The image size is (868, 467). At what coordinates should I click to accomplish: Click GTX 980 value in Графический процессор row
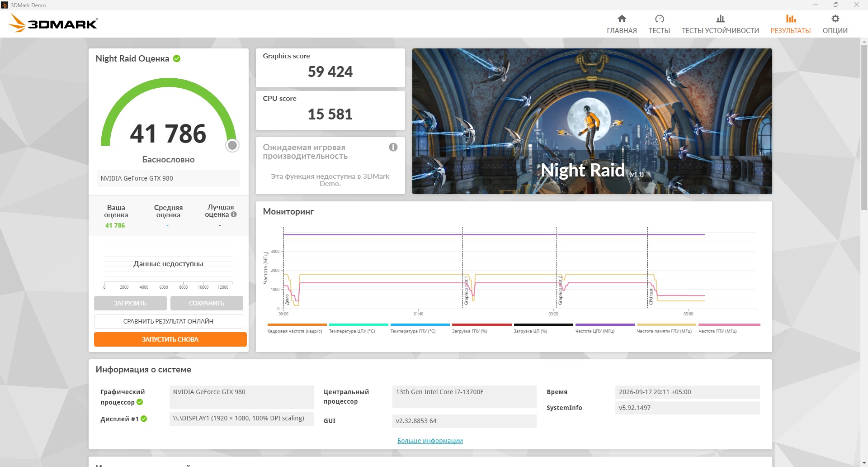pos(241,397)
